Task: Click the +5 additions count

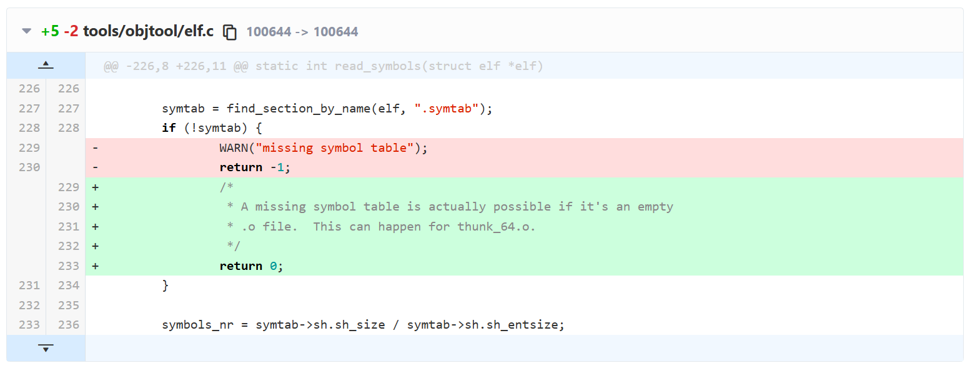Action: pyautogui.click(x=50, y=31)
